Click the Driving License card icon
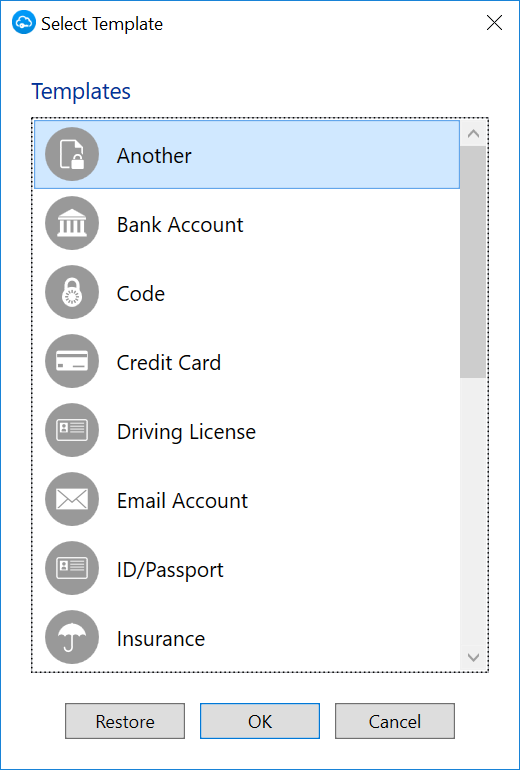Image resolution: width=520 pixels, height=770 pixels. (72, 430)
